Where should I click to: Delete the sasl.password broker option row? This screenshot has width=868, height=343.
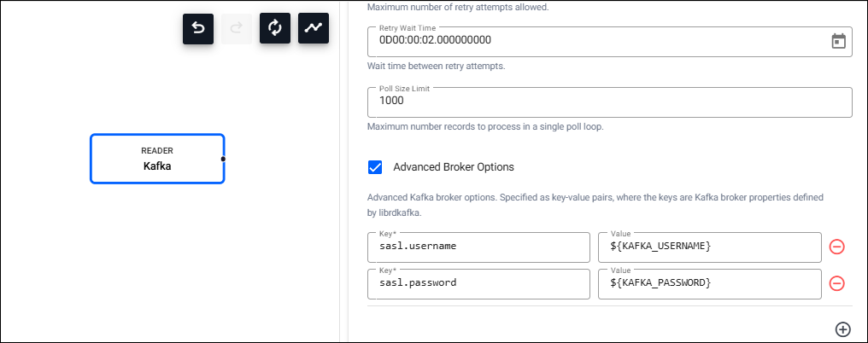(837, 283)
